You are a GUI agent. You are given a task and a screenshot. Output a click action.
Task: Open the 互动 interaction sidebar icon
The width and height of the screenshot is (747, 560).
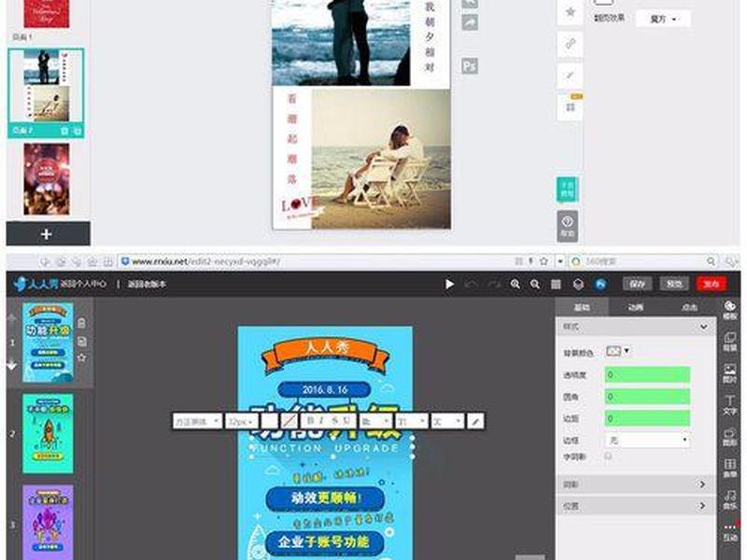(x=730, y=532)
